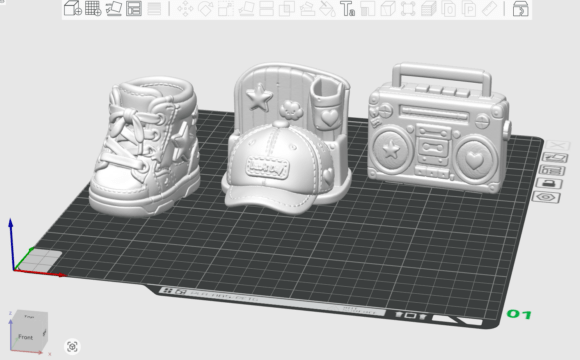The image size is (580, 360).
Task: Select the Support painting tool
Action: 307,9
